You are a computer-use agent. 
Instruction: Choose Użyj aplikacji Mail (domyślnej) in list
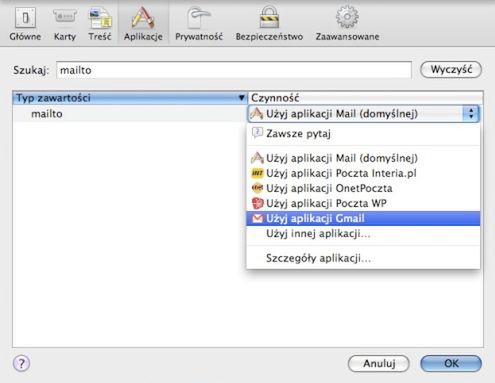click(x=363, y=158)
